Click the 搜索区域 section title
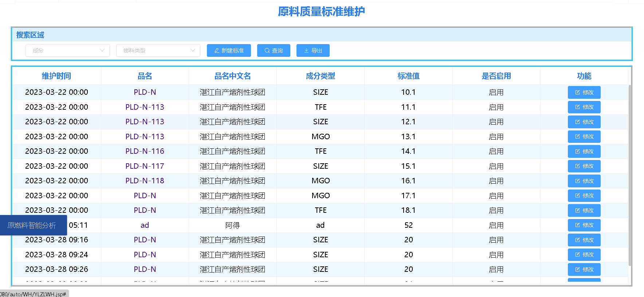The image size is (644, 297). point(30,35)
